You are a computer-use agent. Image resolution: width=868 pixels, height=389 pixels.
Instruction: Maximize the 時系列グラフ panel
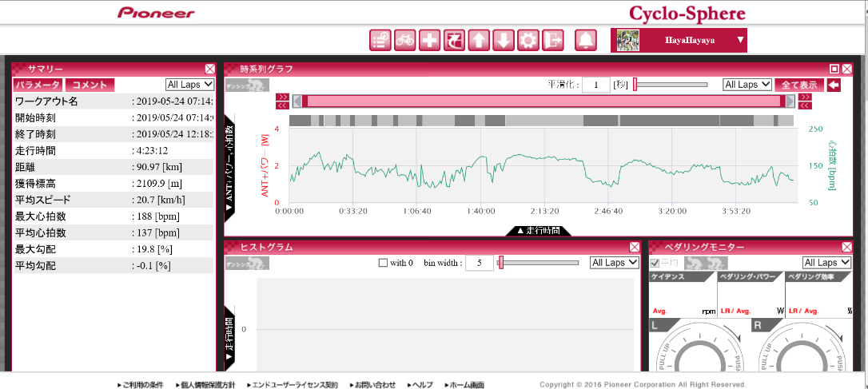(834, 69)
